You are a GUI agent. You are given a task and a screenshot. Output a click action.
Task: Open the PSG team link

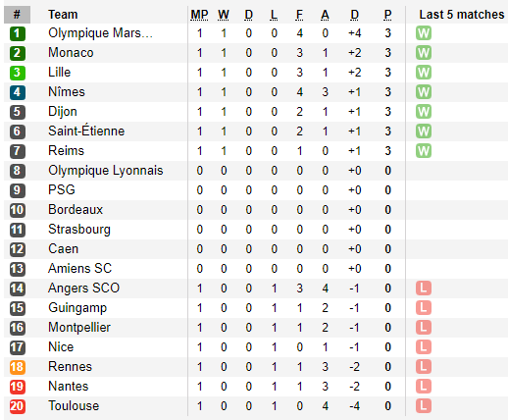[x=62, y=190]
